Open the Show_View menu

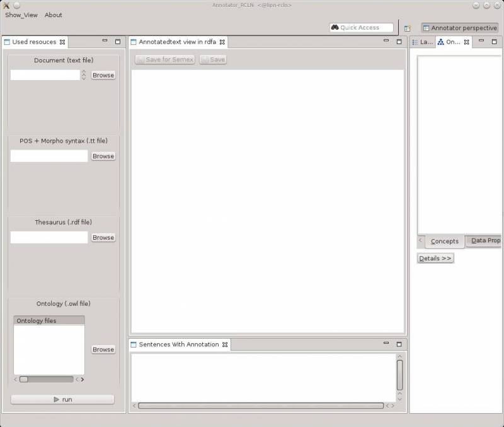[x=20, y=15]
